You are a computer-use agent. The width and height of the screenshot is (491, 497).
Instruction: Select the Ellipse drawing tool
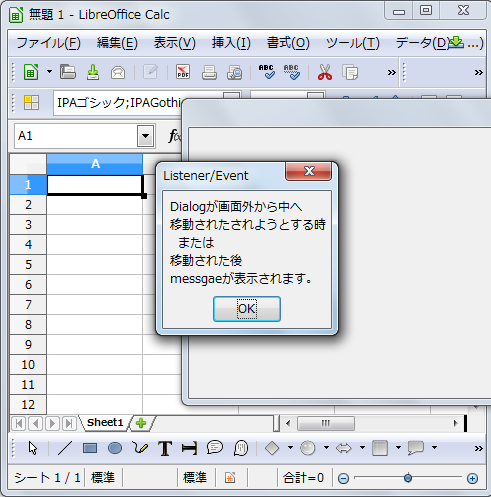(x=115, y=448)
